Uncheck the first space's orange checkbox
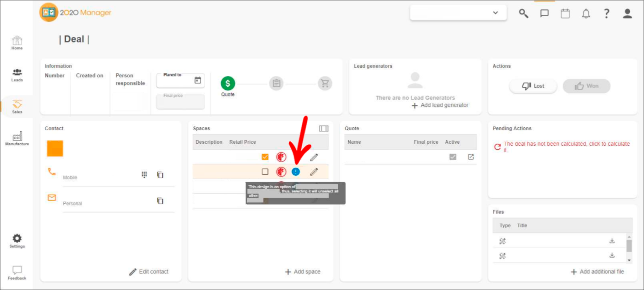 click(x=265, y=157)
